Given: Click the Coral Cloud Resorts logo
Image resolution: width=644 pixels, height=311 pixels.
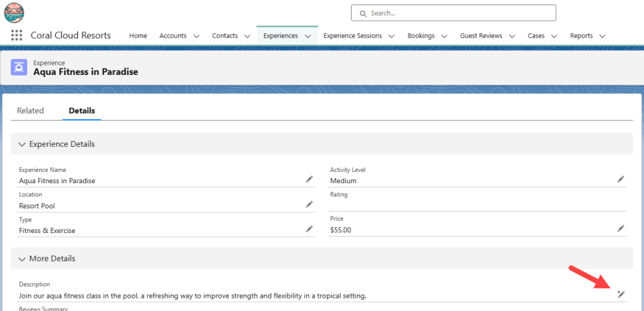Looking at the screenshot, I should [x=14, y=13].
